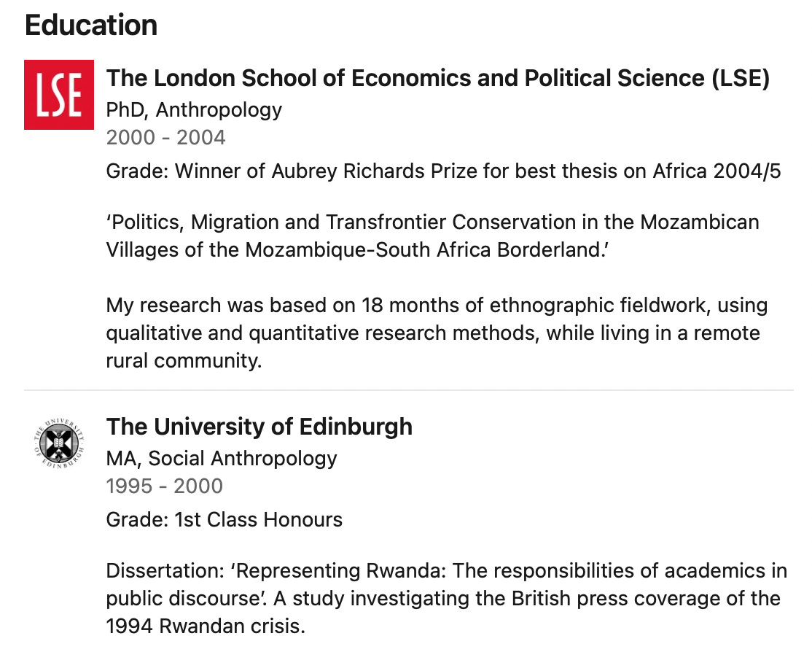The image size is (812, 652).
Task: Click the horizontal divider between education entries
Action: click(408, 390)
